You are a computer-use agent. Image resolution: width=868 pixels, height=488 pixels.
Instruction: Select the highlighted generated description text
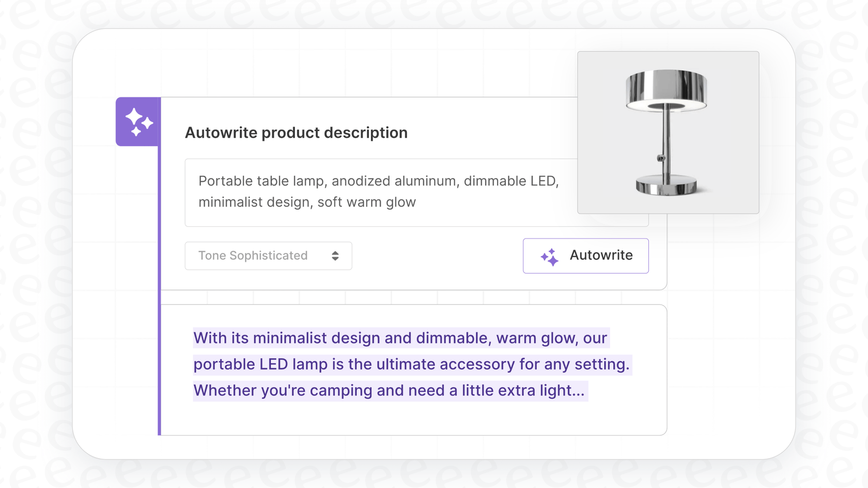coord(412,364)
